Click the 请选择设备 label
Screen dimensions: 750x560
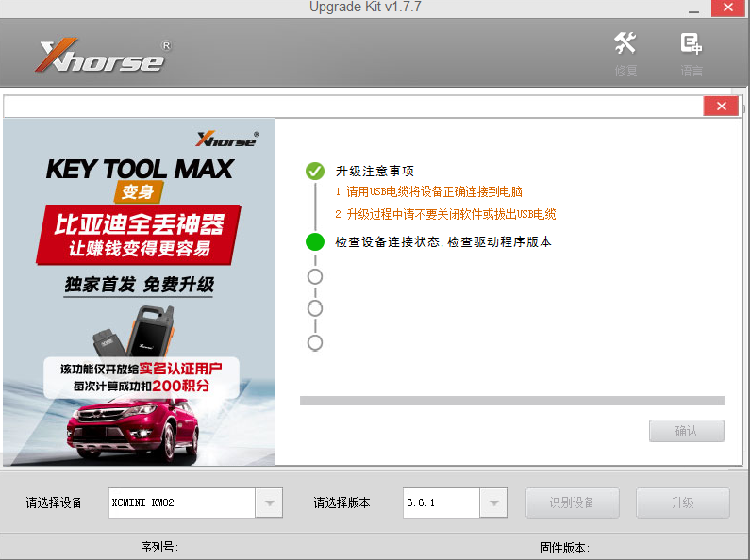[x=54, y=502]
